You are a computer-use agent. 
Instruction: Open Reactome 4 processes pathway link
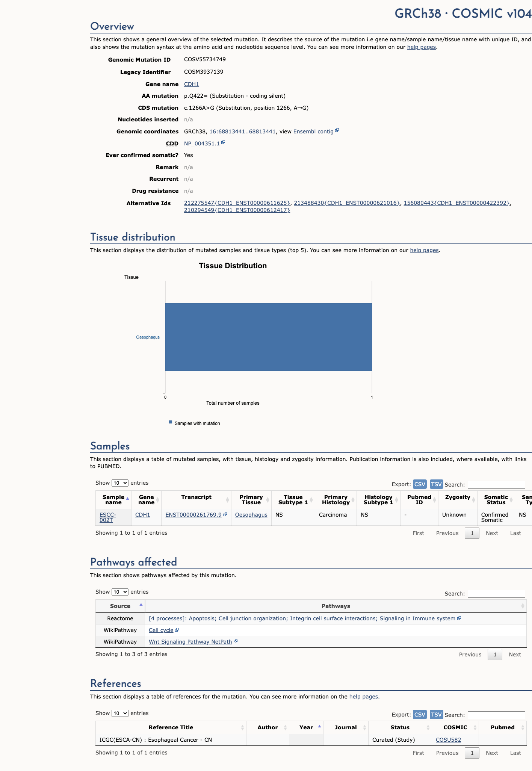pos(302,618)
